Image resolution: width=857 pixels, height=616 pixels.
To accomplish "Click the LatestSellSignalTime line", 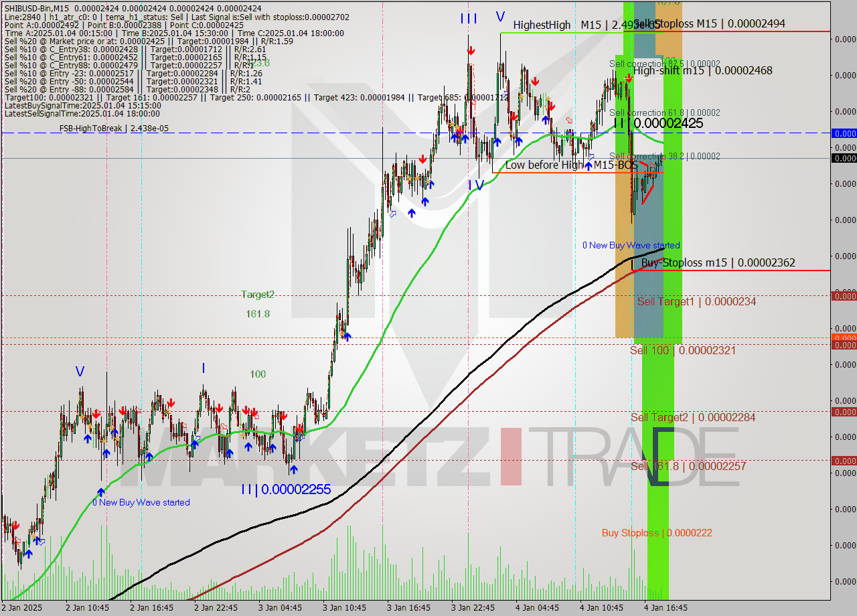I will 82,114.
